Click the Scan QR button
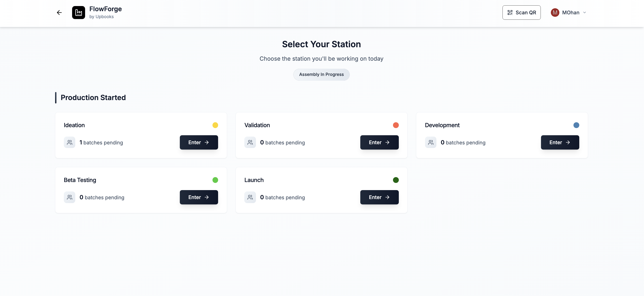The image size is (644, 296). coord(522,12)
